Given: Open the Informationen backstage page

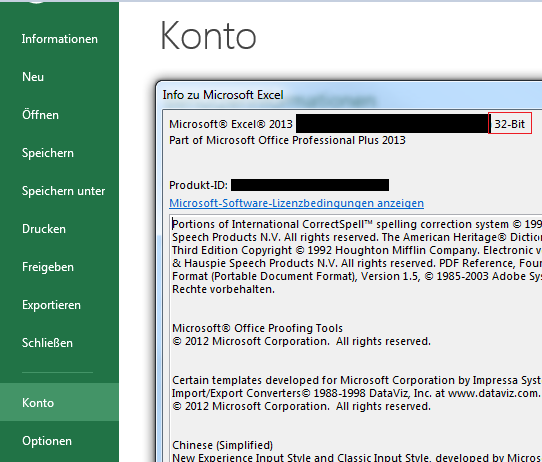Looking at the screenshot, I should [x=59, y=39].
